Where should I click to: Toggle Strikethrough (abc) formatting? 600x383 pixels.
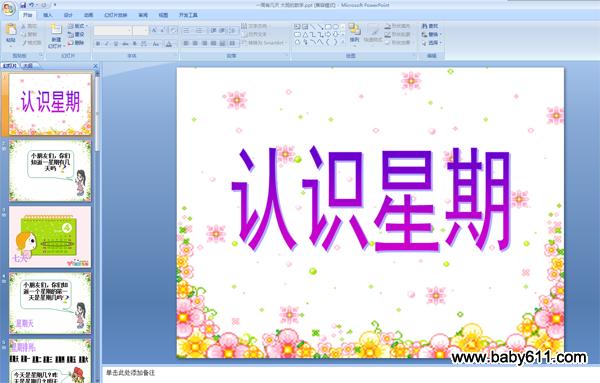tap(125, 44)
